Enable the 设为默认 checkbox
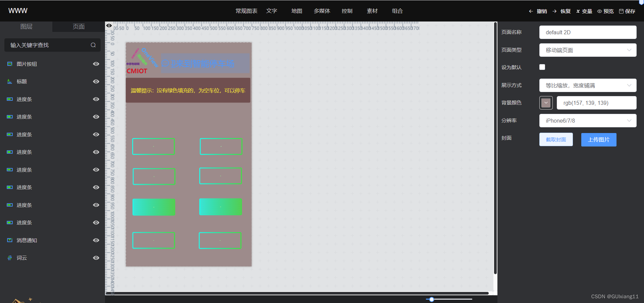The image size is (644, 303). (542, 67)
